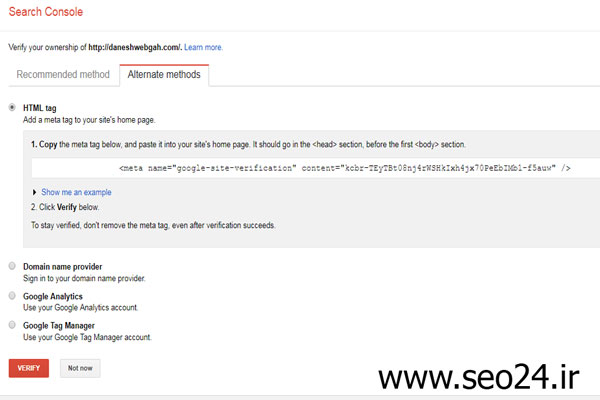This screenshot has width=600, height=400.
Task: Click inside the meta tag code field
Action: 316,168
